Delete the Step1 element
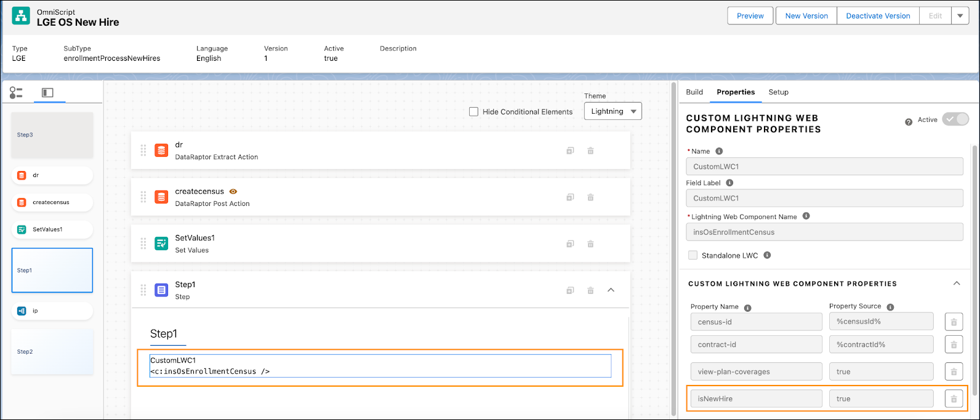This screenshot has width=980, height=420. pos(590,290)
